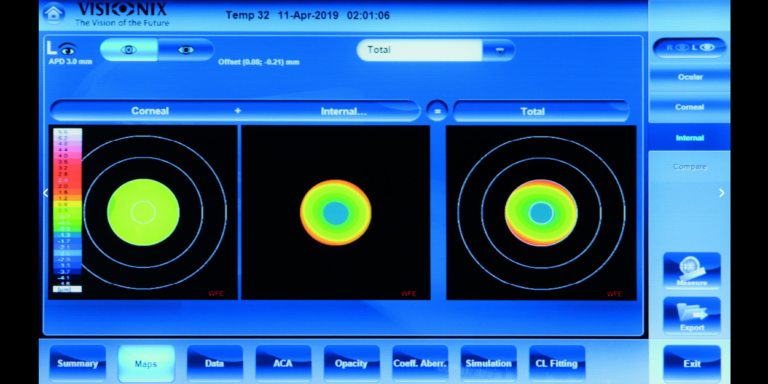Click the equals sign button

point(437,111)
